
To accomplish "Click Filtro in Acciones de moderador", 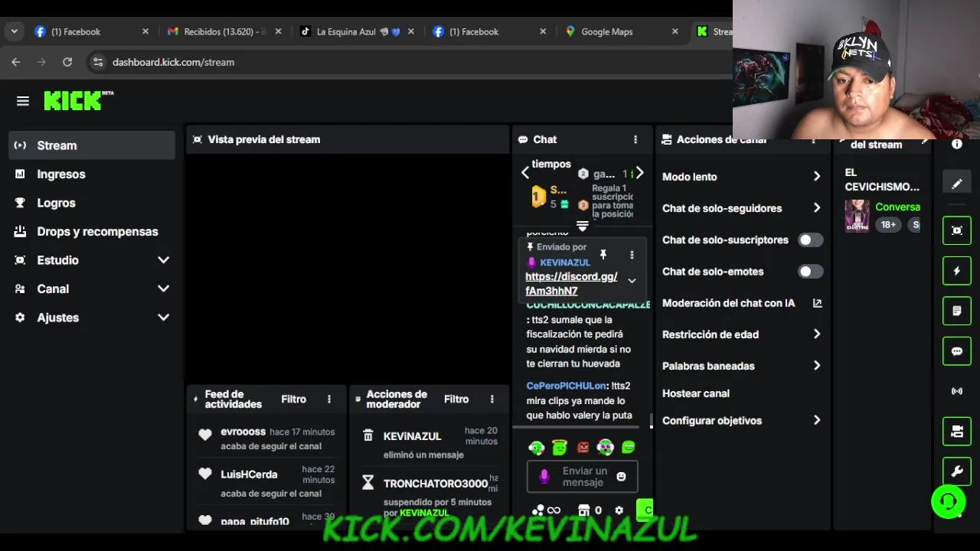I will click(x=456, y=399).
